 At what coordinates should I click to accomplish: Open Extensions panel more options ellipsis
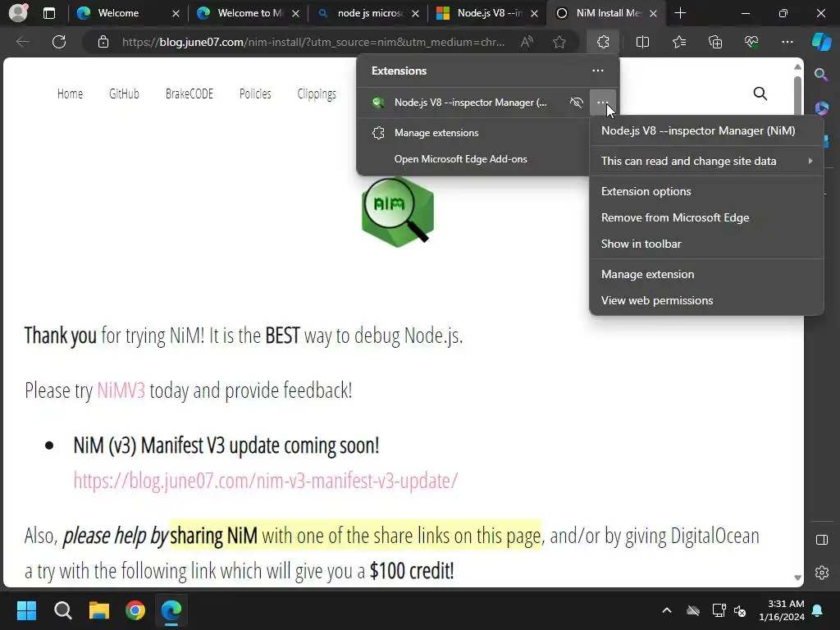598,71
